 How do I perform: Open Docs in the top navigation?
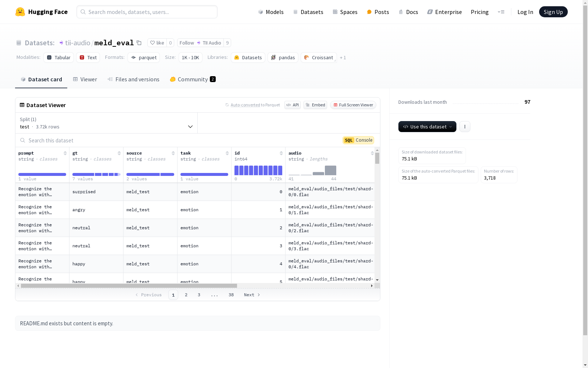(408, 12)
